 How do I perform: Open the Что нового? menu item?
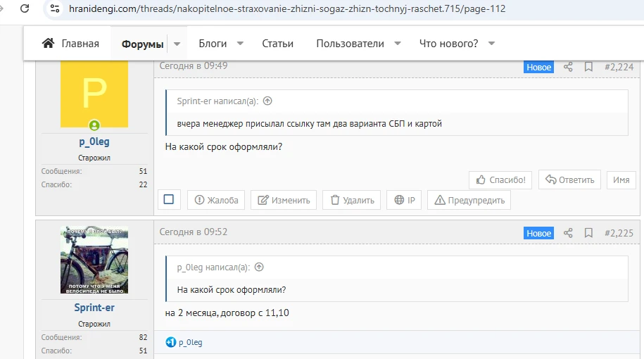click(x=448, y=44)
